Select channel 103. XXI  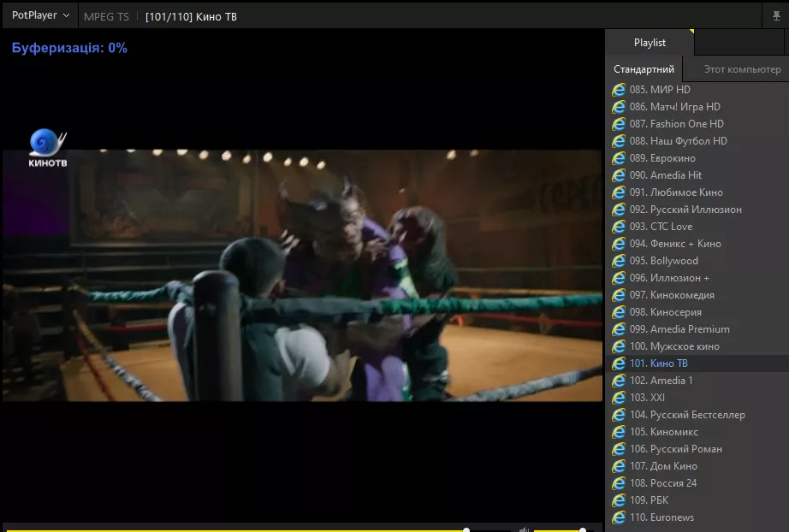[697, 397]
